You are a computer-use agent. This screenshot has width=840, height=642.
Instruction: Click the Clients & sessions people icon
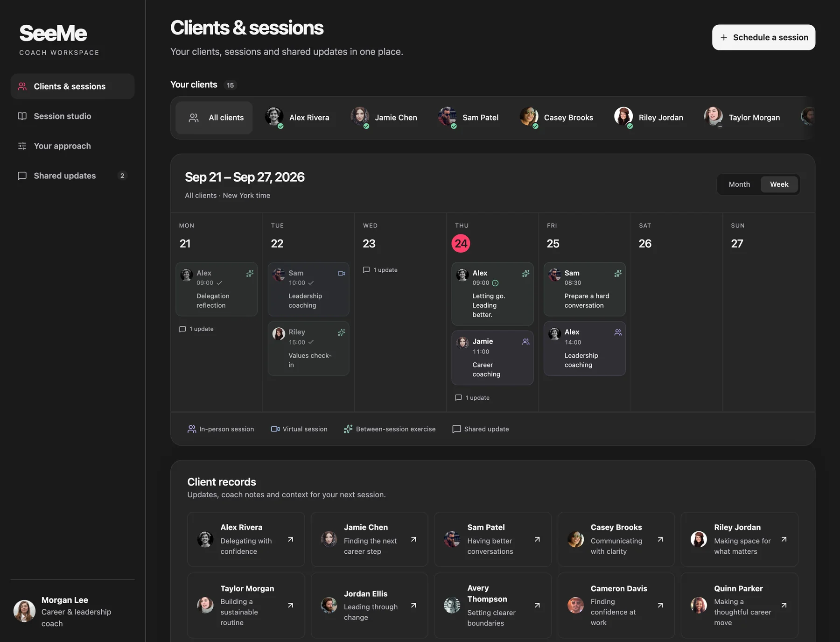pos(22,86)
